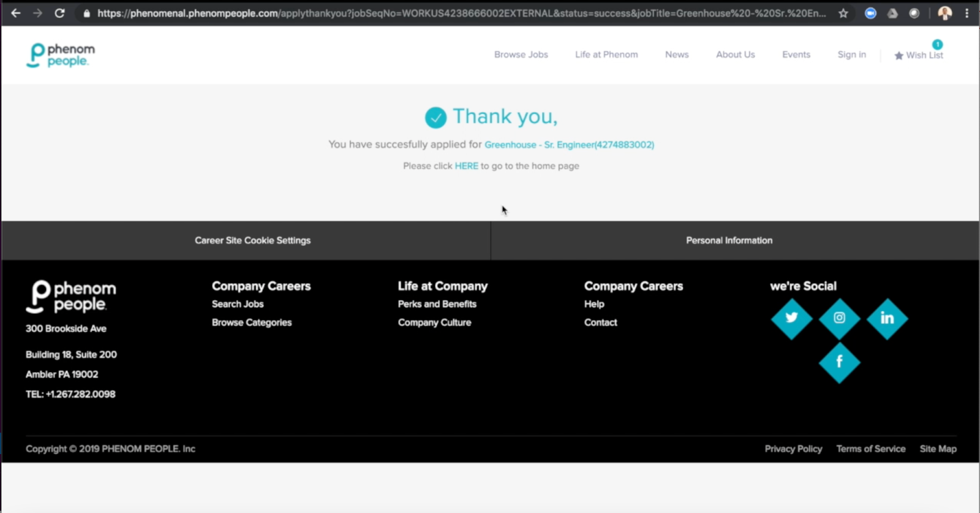Click the 'You have succesfully applied for' text
This screenshot has width=980, height=513.
coord(405,145)
